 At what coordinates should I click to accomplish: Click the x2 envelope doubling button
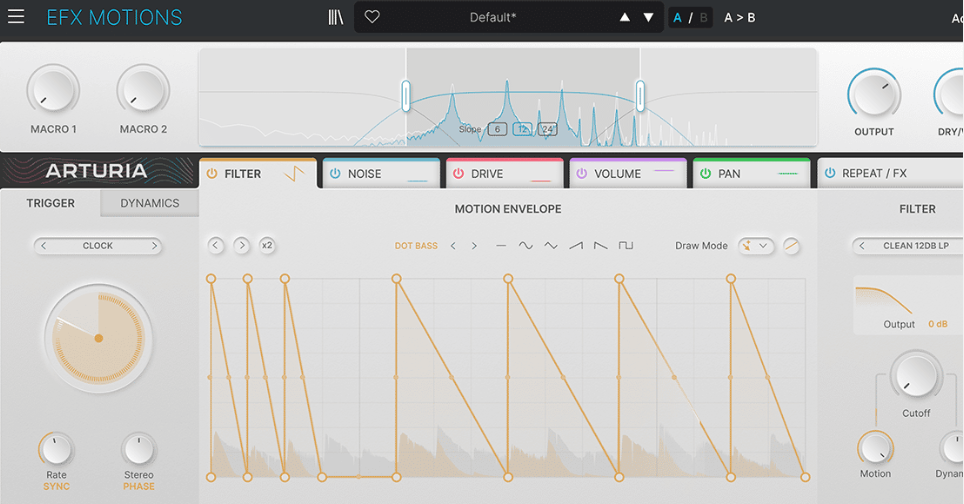click(x=267, y=245)
